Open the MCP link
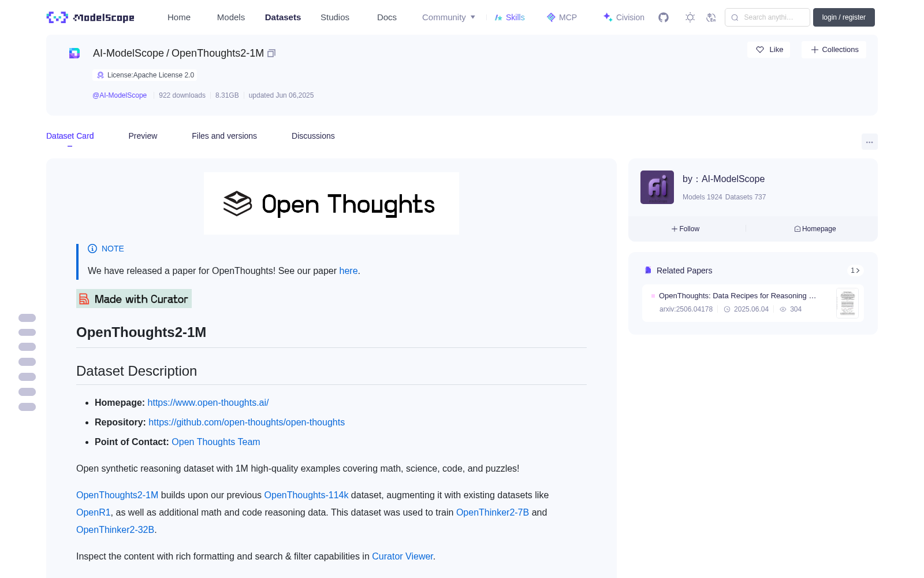This screenshot has width=924, height=578. [x=562, y=17]
